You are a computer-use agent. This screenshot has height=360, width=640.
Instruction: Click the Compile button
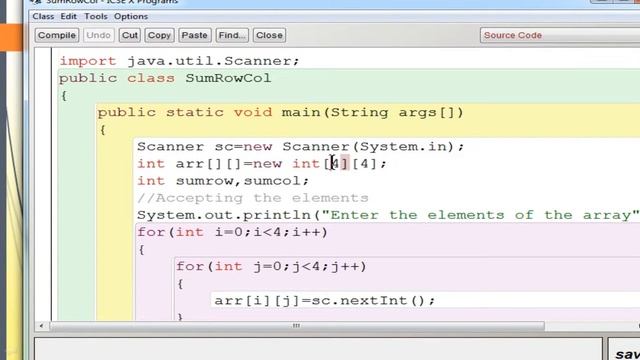point(57,35)
